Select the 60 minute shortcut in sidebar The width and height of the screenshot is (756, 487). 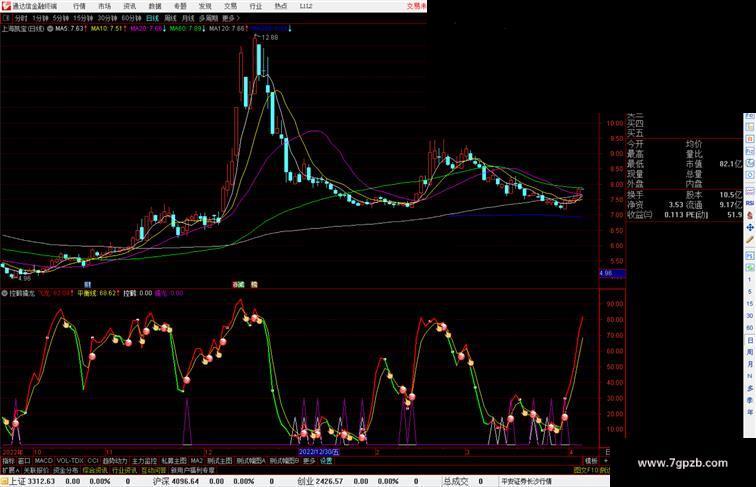[750, 328]
